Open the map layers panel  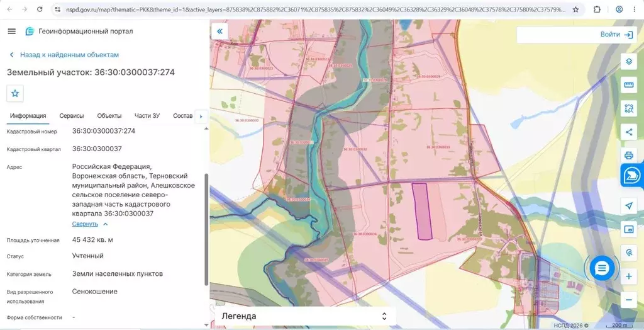[x=628, y=62]
